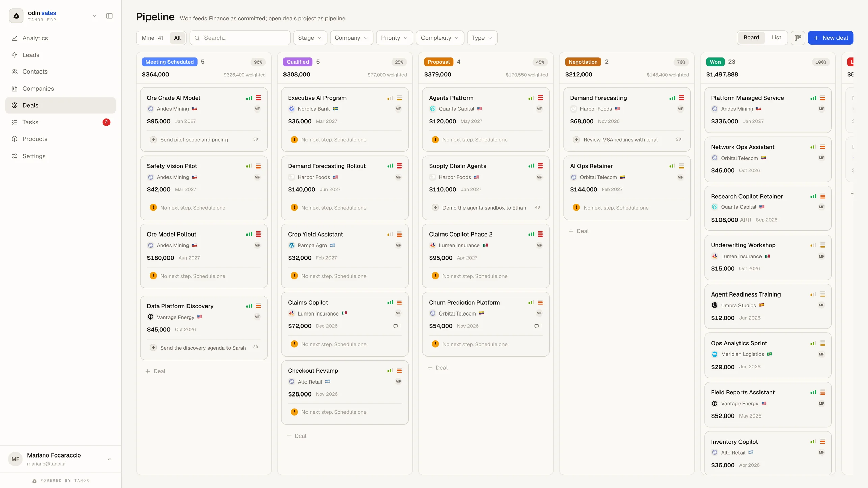Viewport: 868px width, 488px height.
Task: Click the New deal button
Action: (830, 38)
